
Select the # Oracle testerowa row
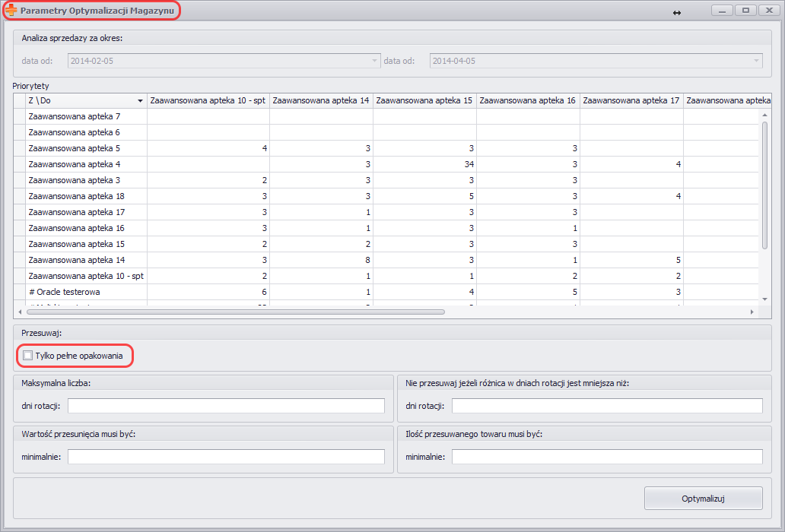pyautogui.click(x=64, y=292)
